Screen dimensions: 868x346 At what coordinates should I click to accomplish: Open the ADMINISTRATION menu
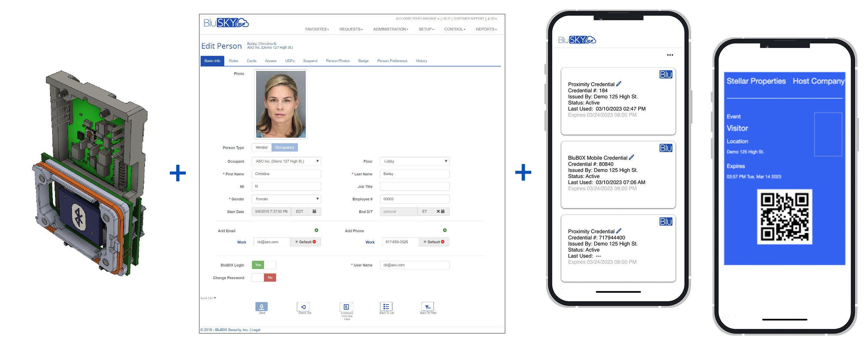390,29
